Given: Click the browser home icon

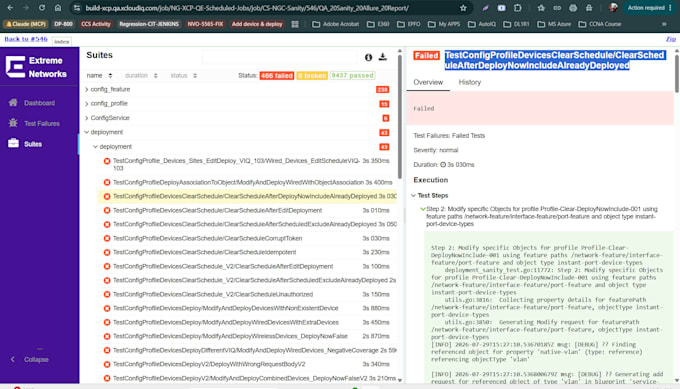Looking at the screenshot, I should [58, 8].
